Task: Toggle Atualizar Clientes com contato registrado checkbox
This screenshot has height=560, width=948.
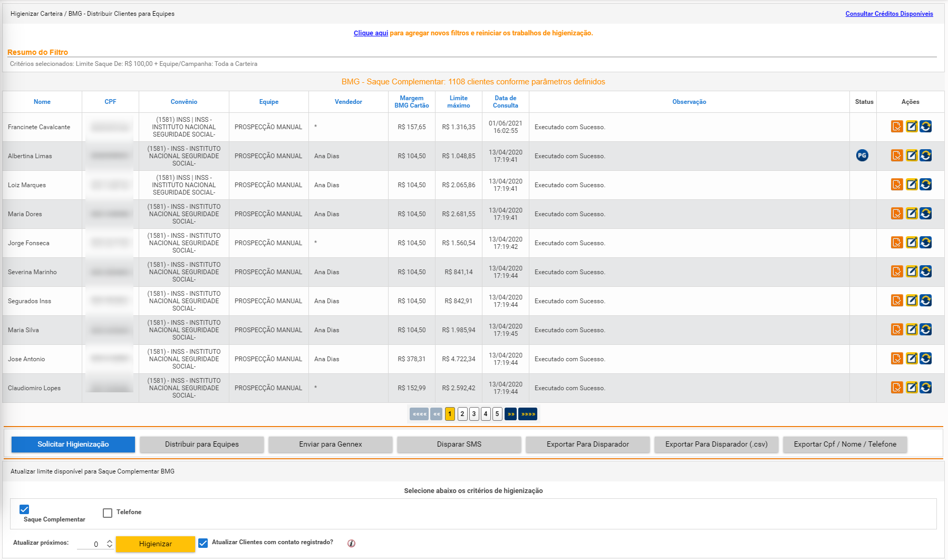Action: pyautogui.click(x=203, y=543)
